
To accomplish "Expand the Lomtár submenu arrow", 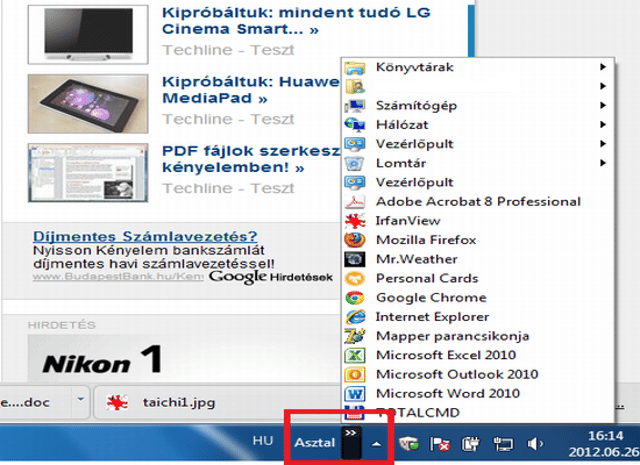I will coord(603,163).
